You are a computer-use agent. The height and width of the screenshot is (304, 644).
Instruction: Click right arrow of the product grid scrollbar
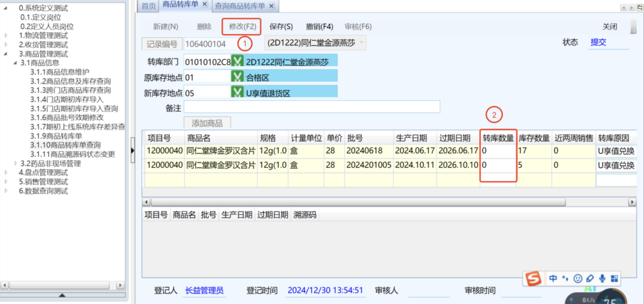pyautogui.click(x=633, y=202)
